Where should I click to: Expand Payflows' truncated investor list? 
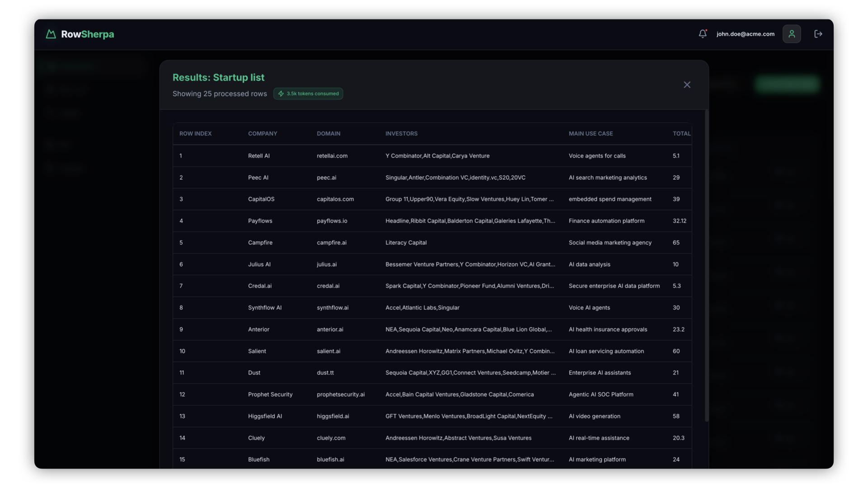tap(470, 221)
